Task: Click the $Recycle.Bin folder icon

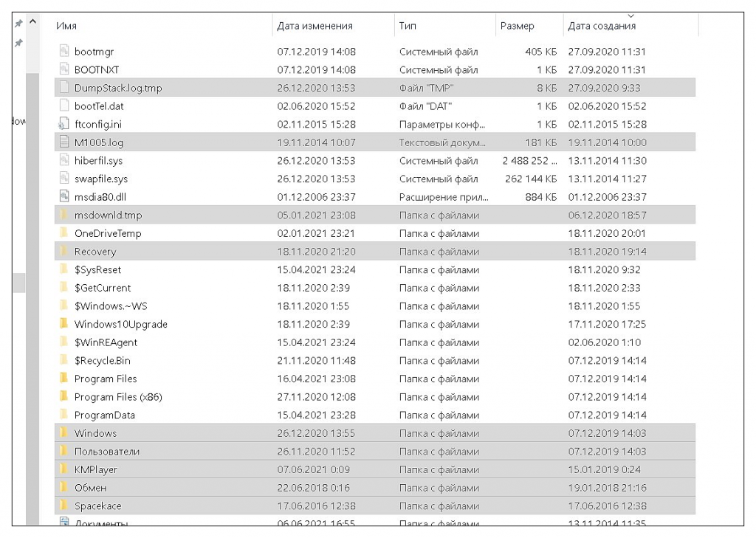Action: pyautogui.click(x=63, y=359)
